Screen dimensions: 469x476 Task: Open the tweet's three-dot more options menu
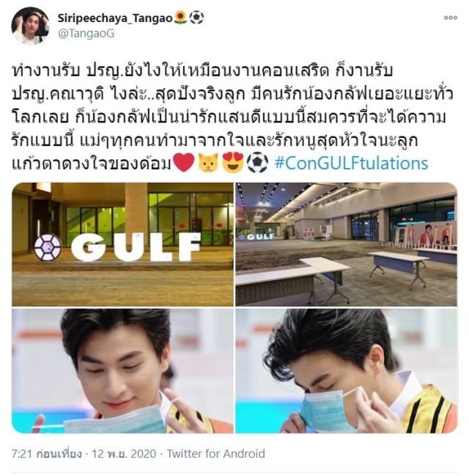pyautogui.click(x=450, y=18)
